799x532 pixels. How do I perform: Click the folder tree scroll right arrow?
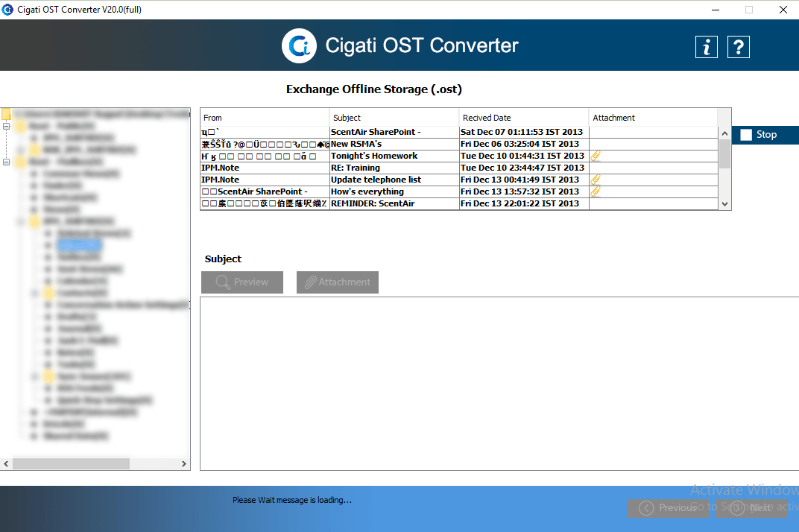(x=184, y=463)
